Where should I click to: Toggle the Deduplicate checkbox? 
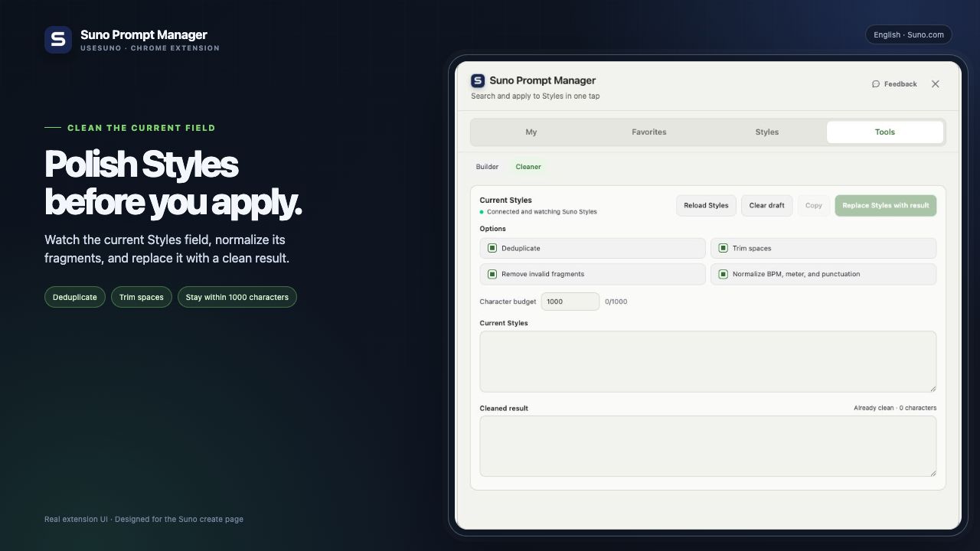click(492, 248)
